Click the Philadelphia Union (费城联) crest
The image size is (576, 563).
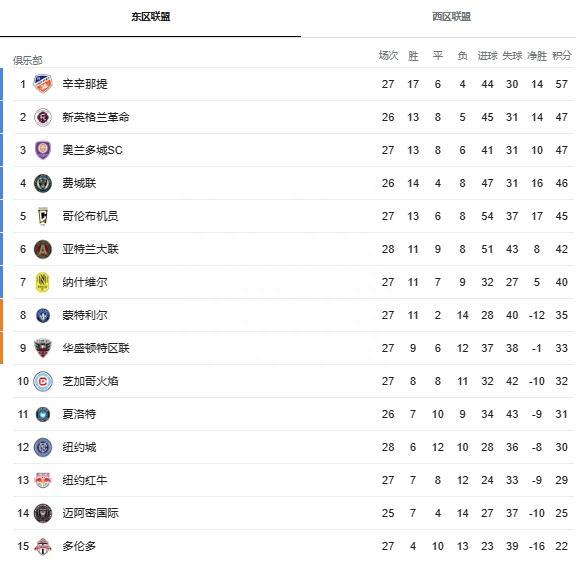[x=43, y=183]
